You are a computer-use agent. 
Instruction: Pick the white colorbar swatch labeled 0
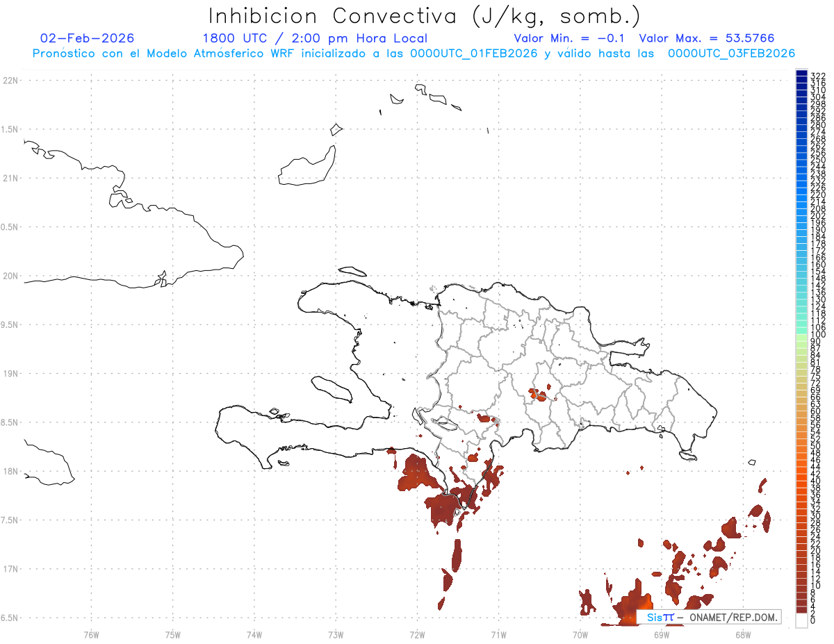tap(801, 622)
